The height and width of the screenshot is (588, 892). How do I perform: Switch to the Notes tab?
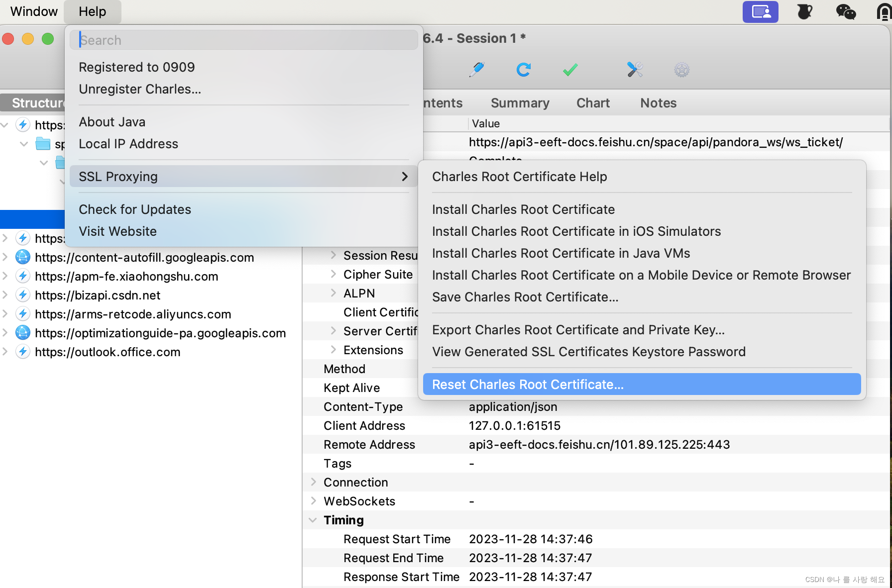click(x=658, y=103)
